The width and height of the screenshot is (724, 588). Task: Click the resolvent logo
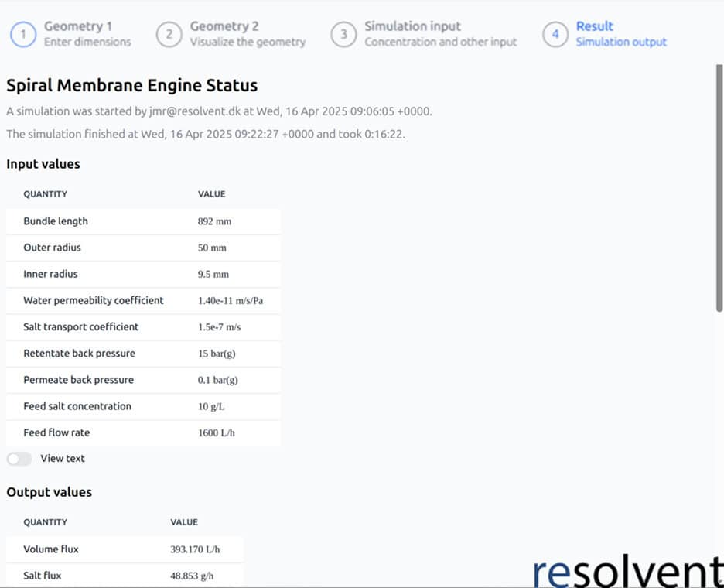coord(628,572)
